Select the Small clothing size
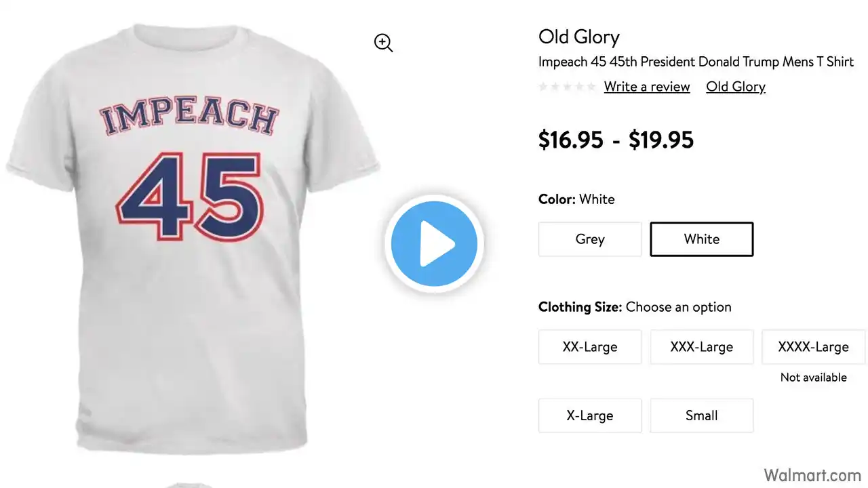Viewport: 868px width, 488px height. point(702,415)
